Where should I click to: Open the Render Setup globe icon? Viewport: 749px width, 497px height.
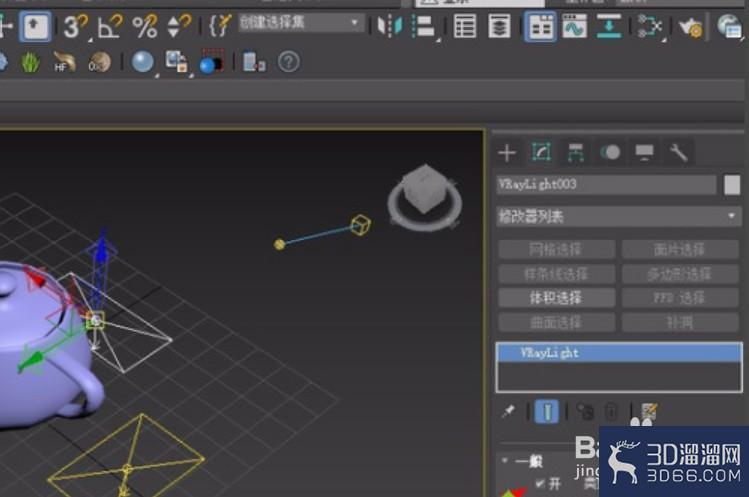click(x=729, y=26)
